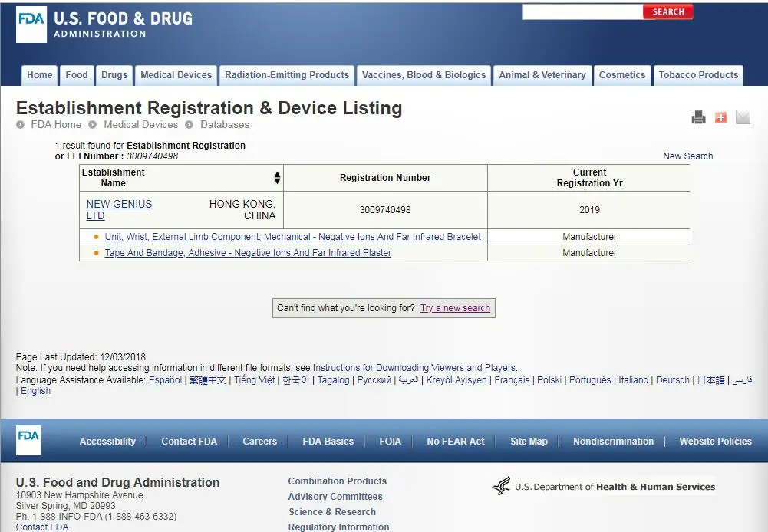Type in the site search field
The width and height of the screenshot is (768, 532).
point(582,11)
